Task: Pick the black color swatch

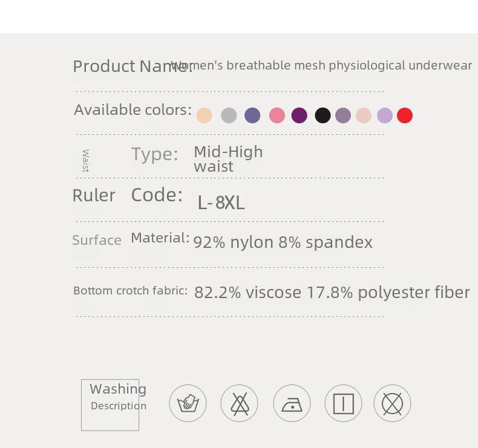Action: coord(323,115)
